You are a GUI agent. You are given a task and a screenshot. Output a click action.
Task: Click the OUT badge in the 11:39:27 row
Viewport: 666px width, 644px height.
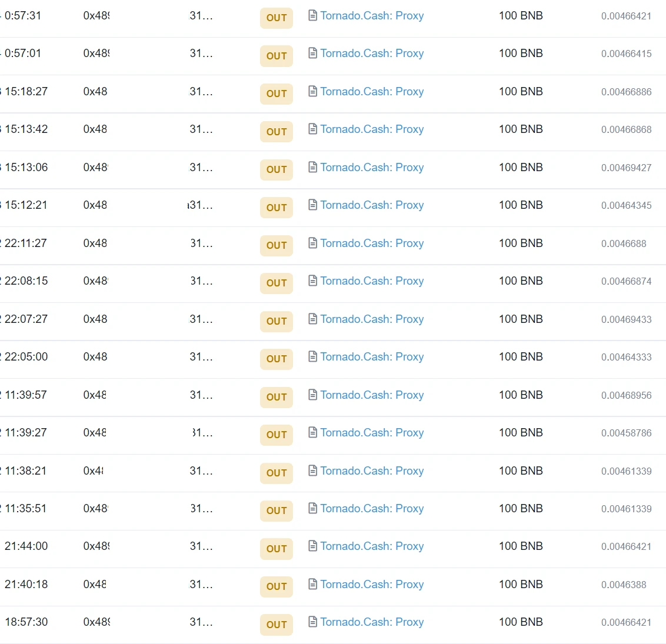277,435
